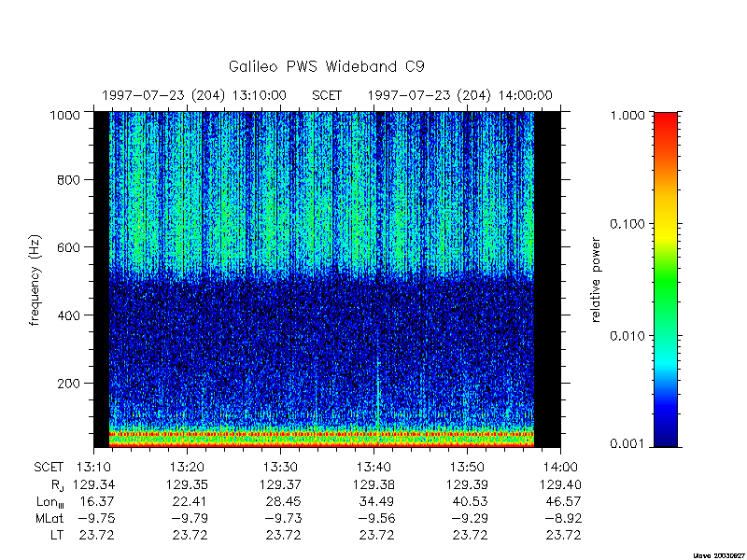
Task: Click the title 'Galileo PWS Wideband C9'
Action: [x=326, y=66]
